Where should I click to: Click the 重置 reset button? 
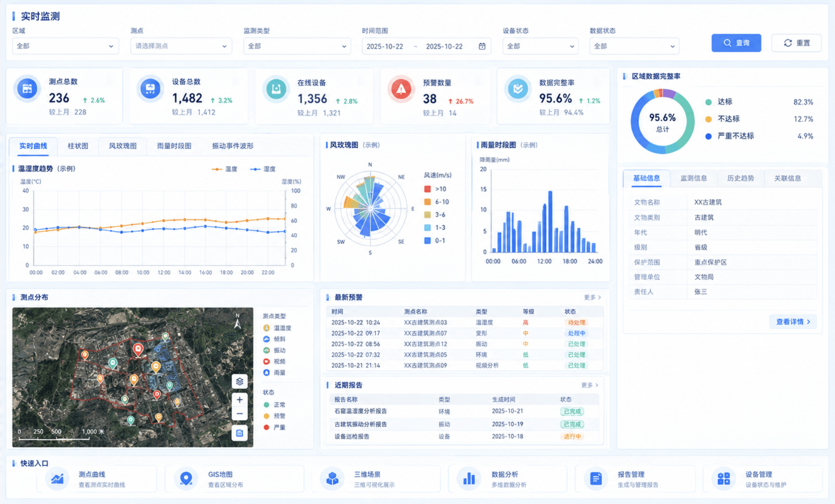797,43
